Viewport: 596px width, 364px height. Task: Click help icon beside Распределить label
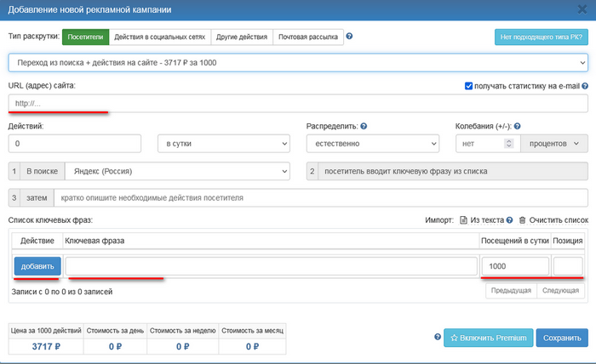364,126
